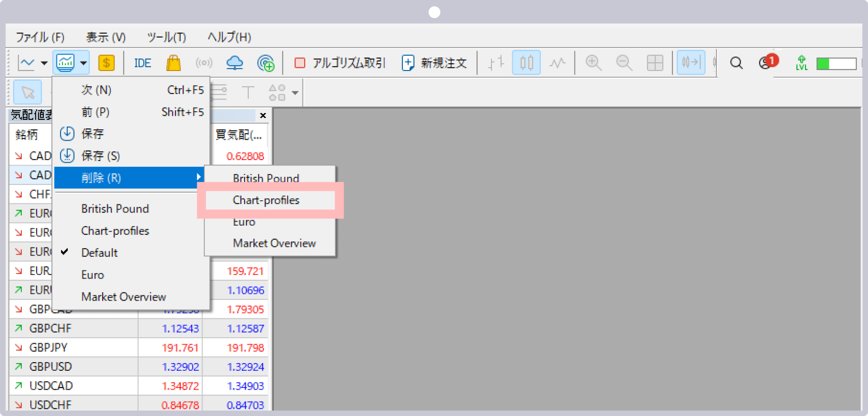The image size is (868, 416).
Task: Switch charts to bar style icon
Action: point(495,62)
